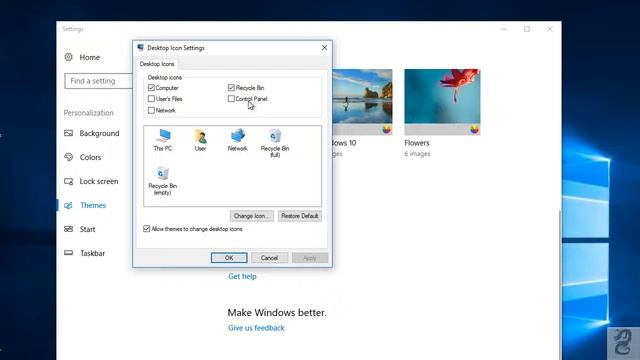
Task: Switch to the Desktop Icons tab
Action: click(x=157, y=64)
